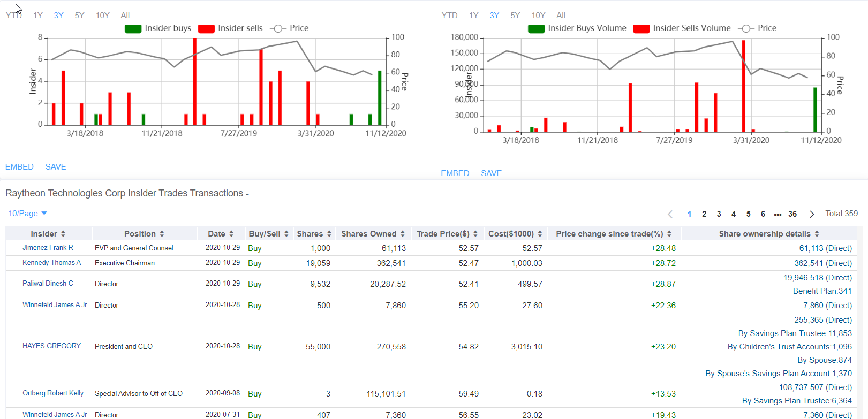Go to page 5 of transactions
This screenshot has height=419, width=868.
[749, 214]
